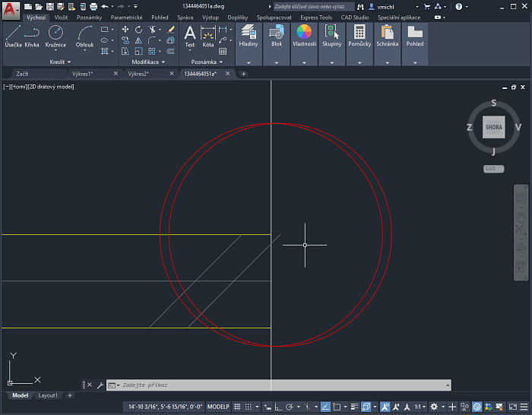Switch to the Layout1 tab
The width and height of the screenshot is (532, 415).
[x=48, y=395]
